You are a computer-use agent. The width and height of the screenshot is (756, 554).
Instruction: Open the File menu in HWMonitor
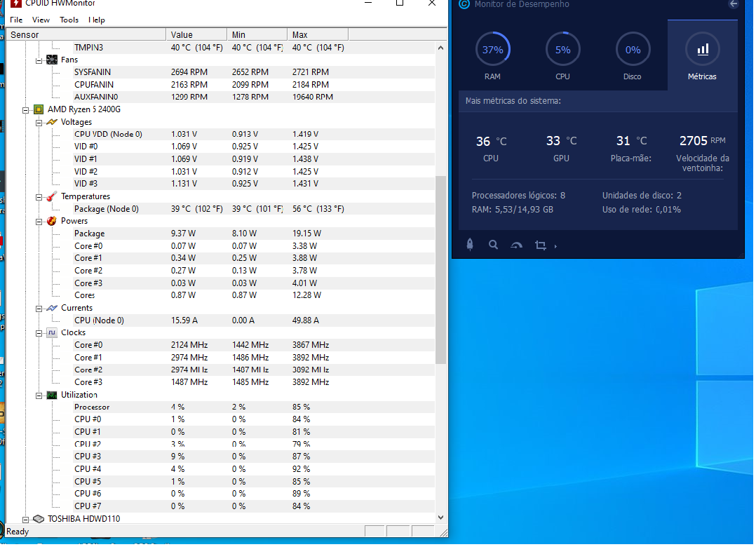point(16,20)
